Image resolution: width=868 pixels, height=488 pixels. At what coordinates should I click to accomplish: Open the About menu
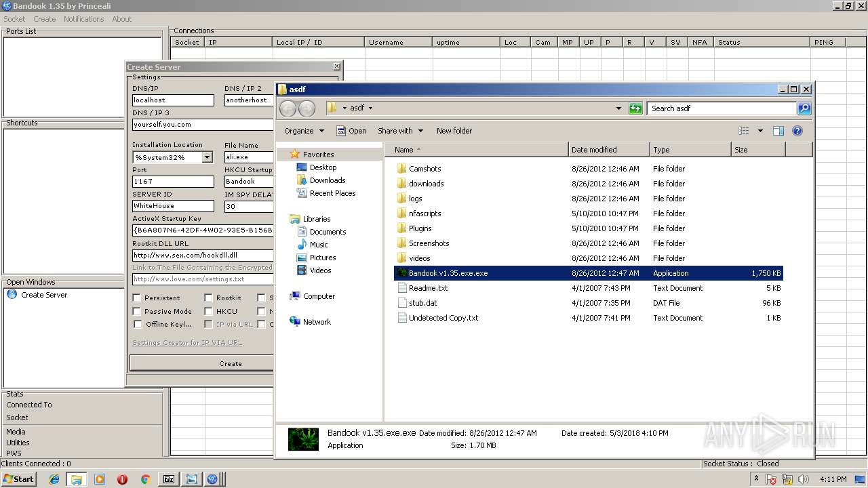122,19
